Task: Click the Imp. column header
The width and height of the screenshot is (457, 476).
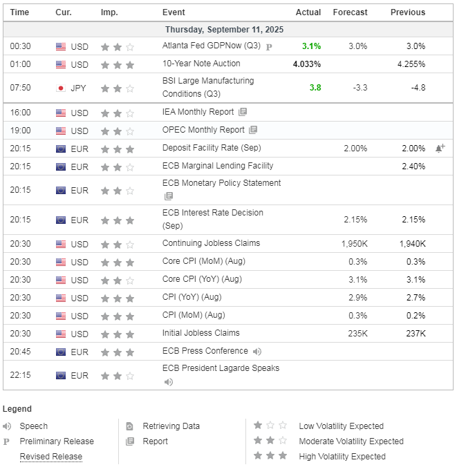Action: (x=109, y=12)
